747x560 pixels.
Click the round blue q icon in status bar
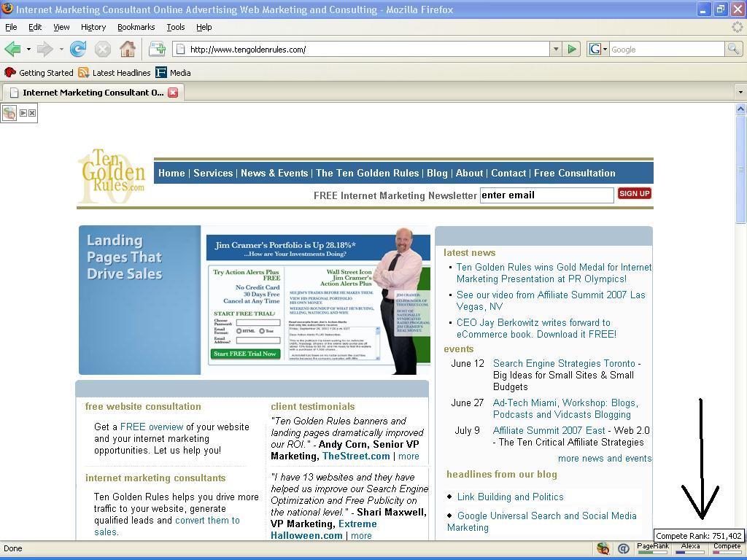[623, 548]
